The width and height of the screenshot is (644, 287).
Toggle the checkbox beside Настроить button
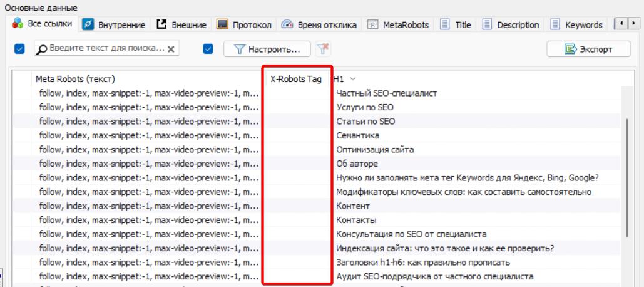pyautogui.click(x=209, y=49)
